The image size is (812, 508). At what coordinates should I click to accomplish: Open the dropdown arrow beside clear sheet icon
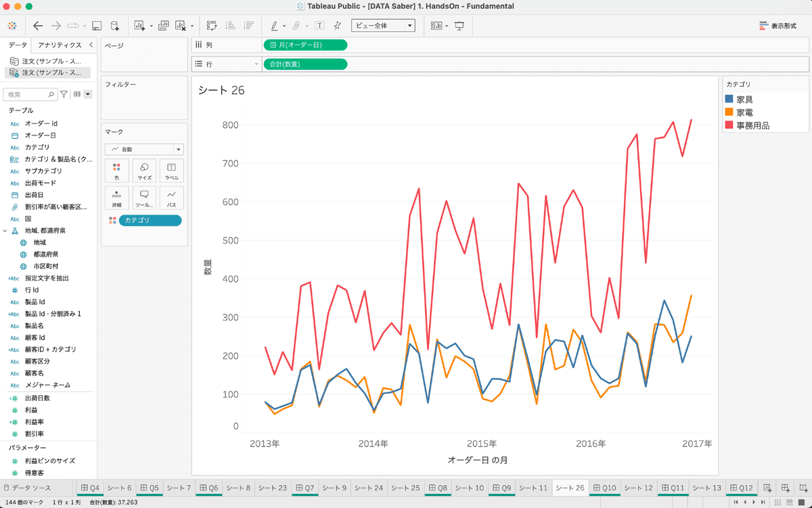(x=191, y=26)
